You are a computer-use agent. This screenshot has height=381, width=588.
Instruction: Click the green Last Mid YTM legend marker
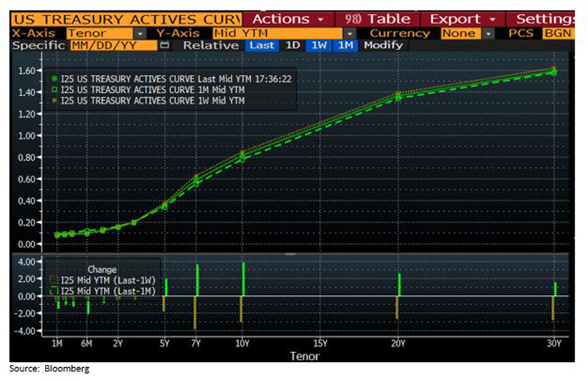pos(55,78)
